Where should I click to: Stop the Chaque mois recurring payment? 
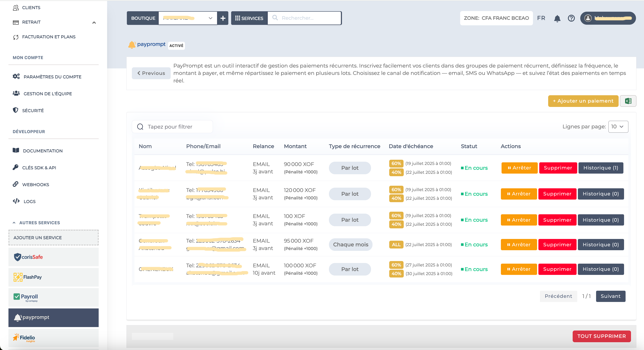(x=518, y=245)
